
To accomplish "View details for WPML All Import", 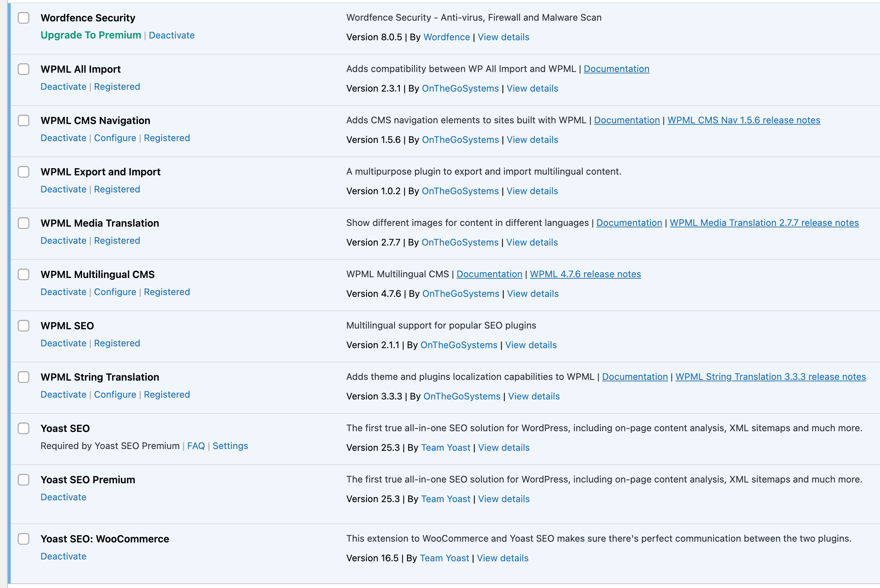I will click(532, 88).
